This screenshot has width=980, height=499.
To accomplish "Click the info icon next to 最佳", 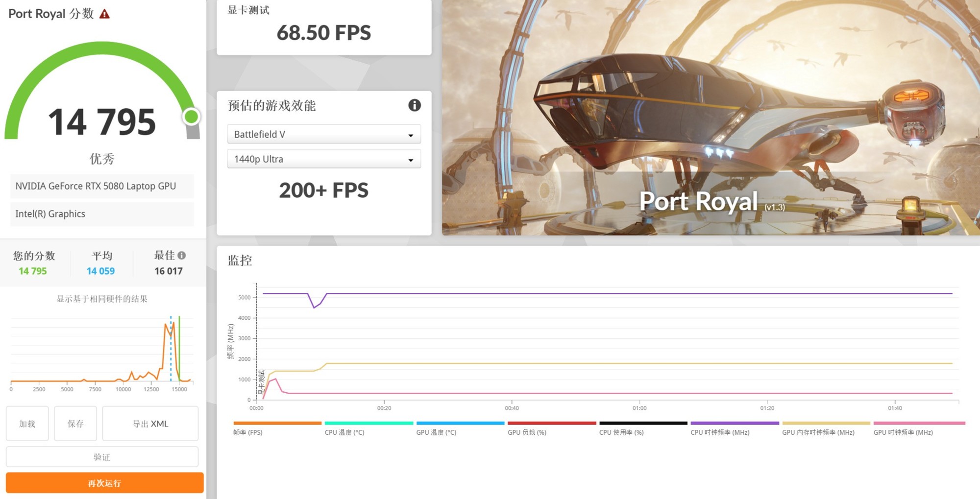I will point(182,256).
